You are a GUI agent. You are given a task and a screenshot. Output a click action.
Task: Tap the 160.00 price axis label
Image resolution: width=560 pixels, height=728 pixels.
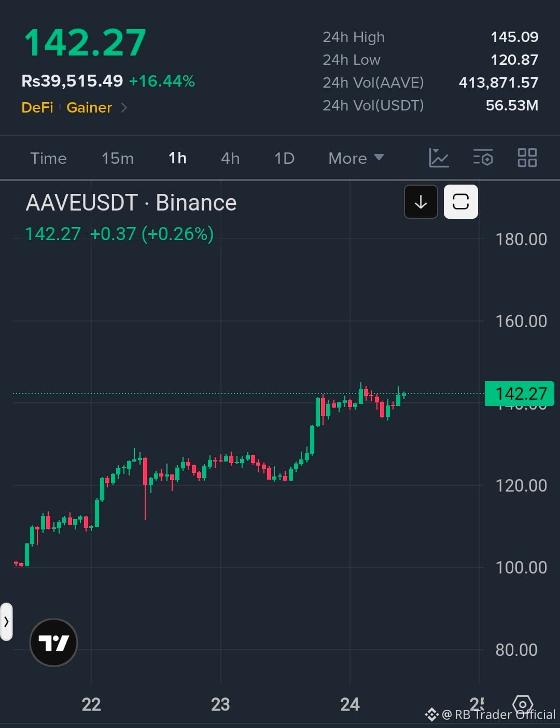pyautogui.click(x=521, y=321)
